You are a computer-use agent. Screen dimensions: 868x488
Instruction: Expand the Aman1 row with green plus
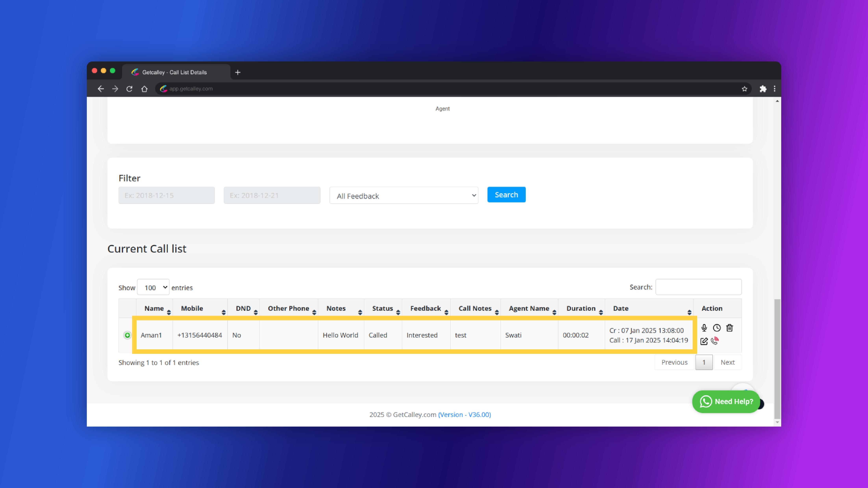coord(127,335)
